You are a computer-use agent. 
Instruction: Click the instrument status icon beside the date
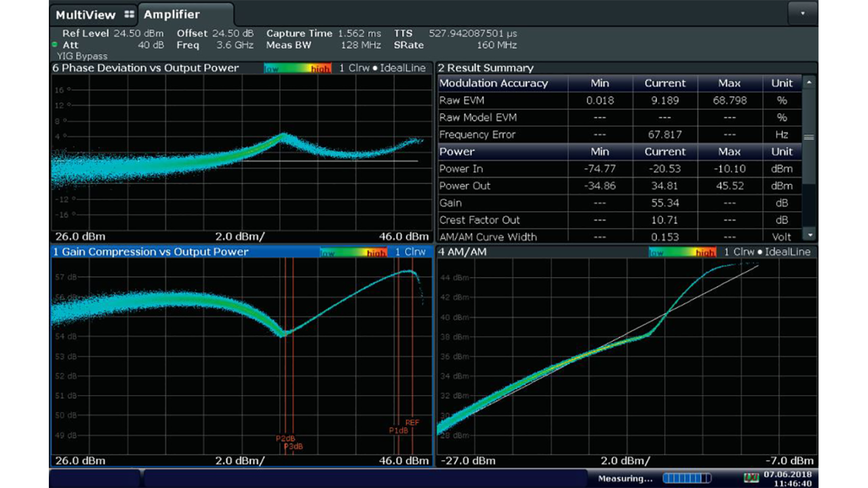click(751, 479)
